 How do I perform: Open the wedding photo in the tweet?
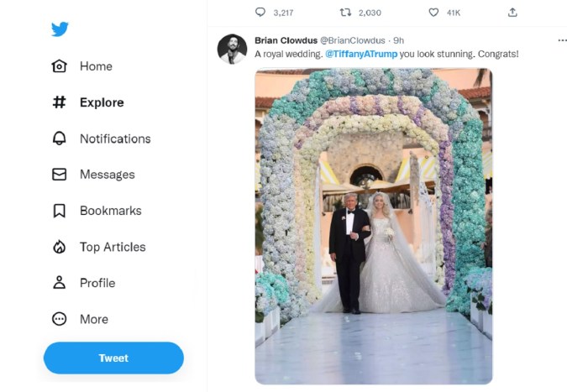tap(373, 225)
